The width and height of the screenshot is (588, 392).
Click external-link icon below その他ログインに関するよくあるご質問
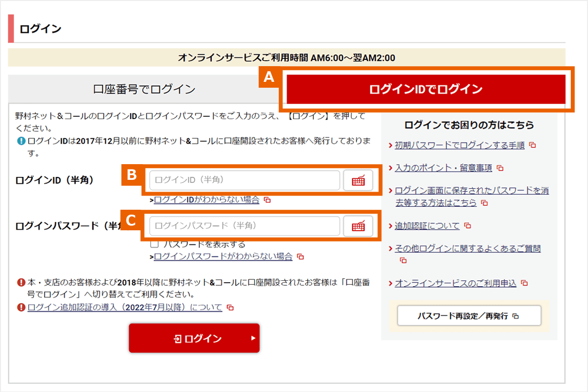tap(403, 260)
